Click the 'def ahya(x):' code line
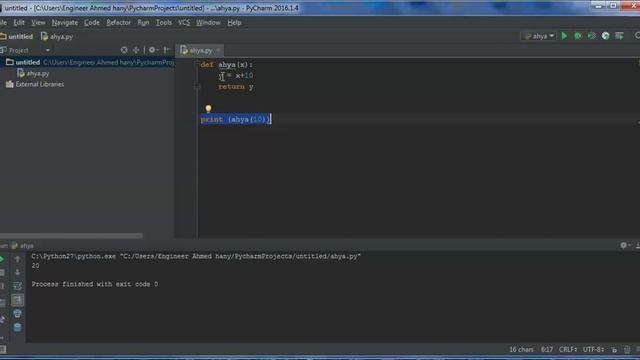Screen dimensions: 640x360 (227, 64)
